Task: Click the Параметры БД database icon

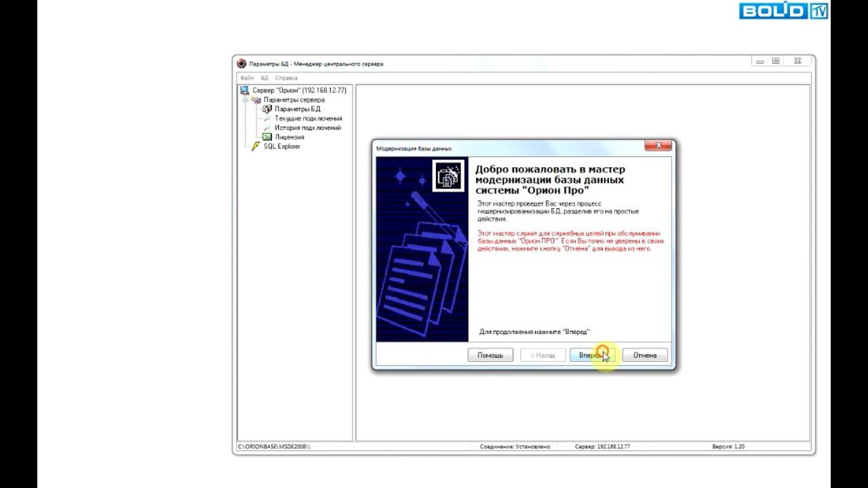Action: (x=267, y=109)
